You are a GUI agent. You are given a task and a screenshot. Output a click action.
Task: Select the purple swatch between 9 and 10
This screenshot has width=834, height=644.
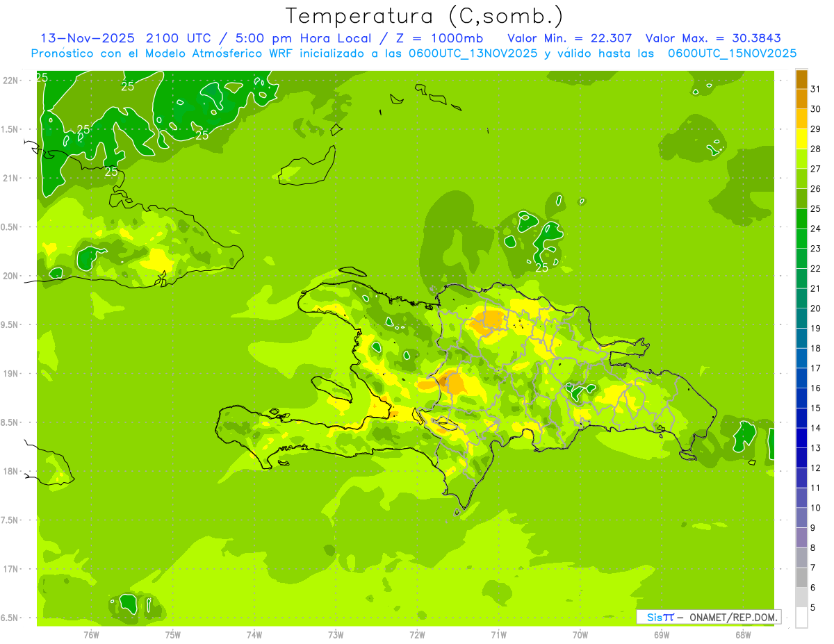pos(802,518)
